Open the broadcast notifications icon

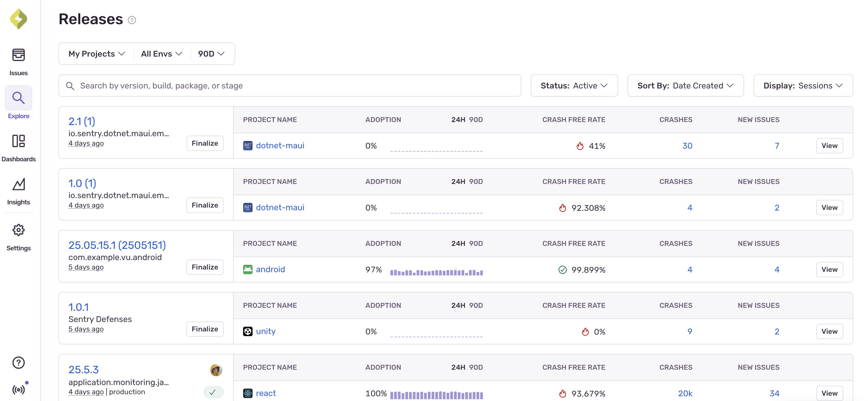click(x=18, y=389)
